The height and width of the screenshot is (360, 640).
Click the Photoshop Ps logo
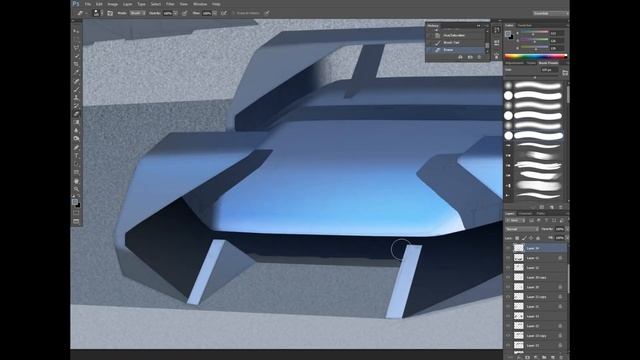(76, 4)
